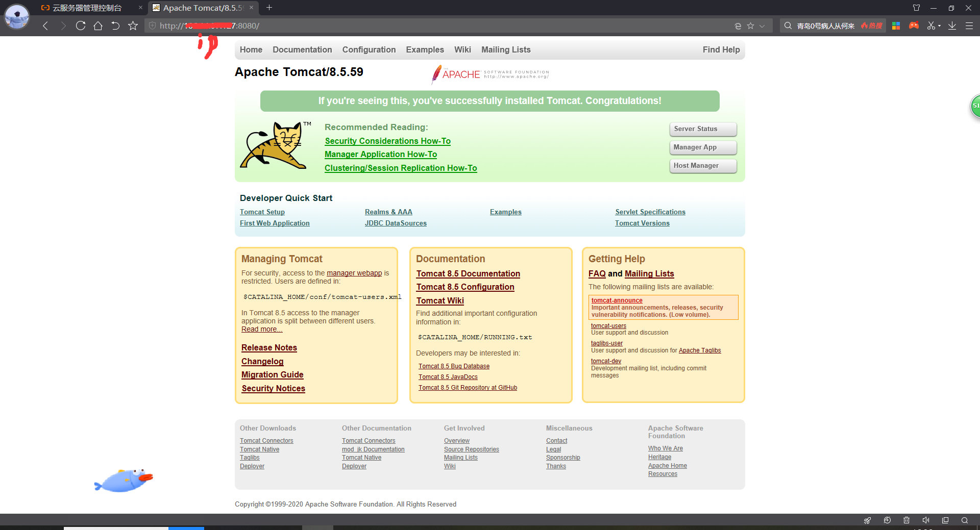Screen dimensions: 980x530
Task: Open the scissors tool dropdown arrow
Action: tap(939, 26)
